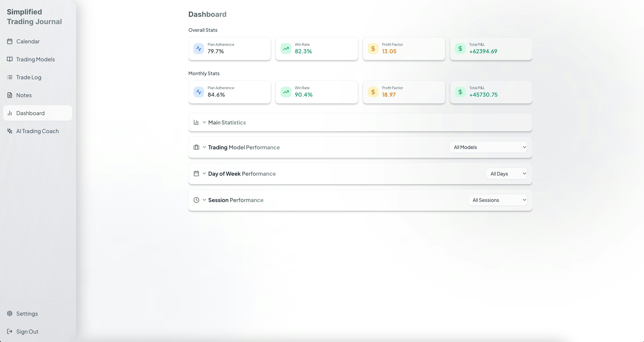Click the AI Trading Coach sparkle icon
The image size is (644, 342).
[10, 131]
